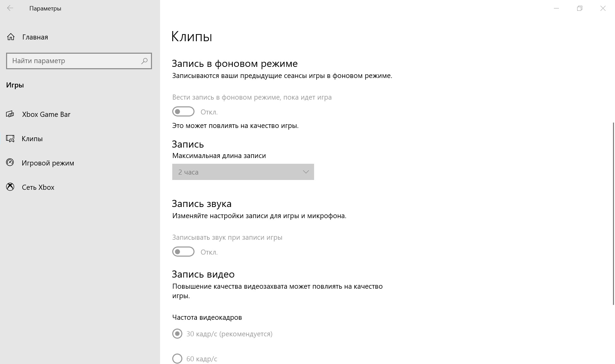Click the Xbox Game Bar icon
The width and height of the screenshot is (615, 364).
[x=10, y=114]
